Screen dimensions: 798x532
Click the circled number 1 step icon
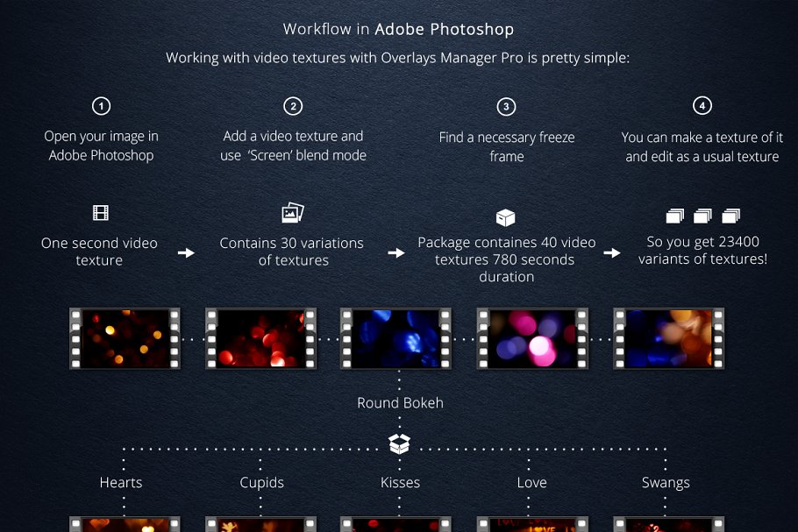(102, 107)
